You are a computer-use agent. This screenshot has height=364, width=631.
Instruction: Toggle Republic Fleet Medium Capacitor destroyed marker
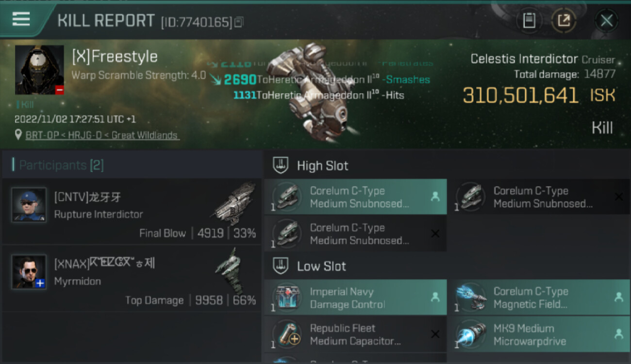click(435, 334)
